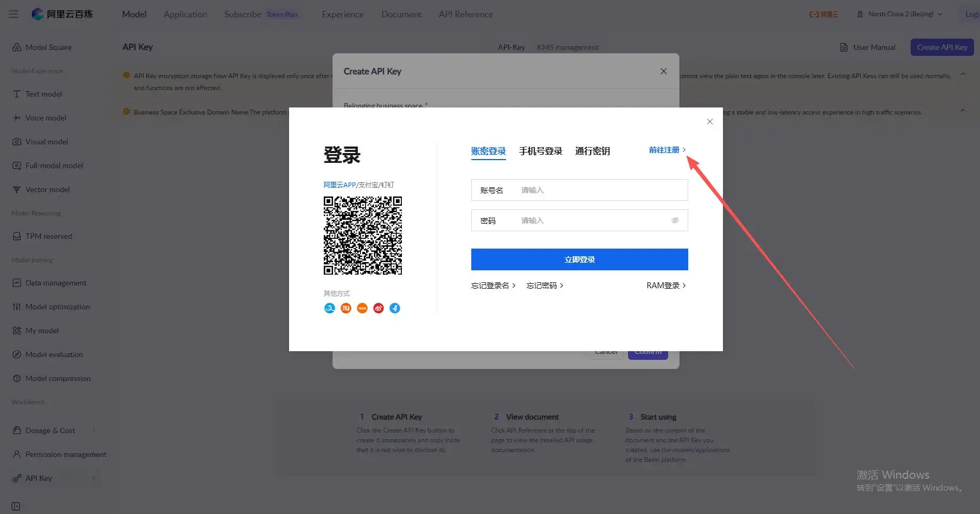Click the Permission management person icon
Viewport: 980px width, 514px height.
pos(17,454)
